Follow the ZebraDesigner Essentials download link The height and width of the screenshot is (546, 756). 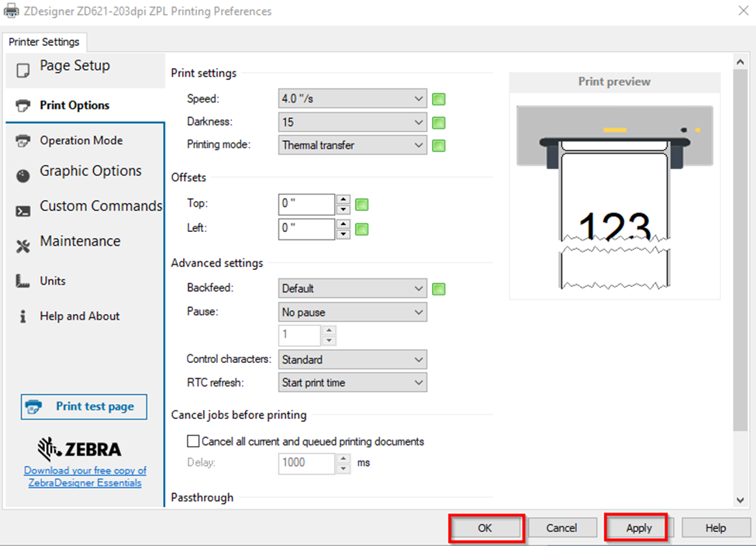click(x=85, y=475)
